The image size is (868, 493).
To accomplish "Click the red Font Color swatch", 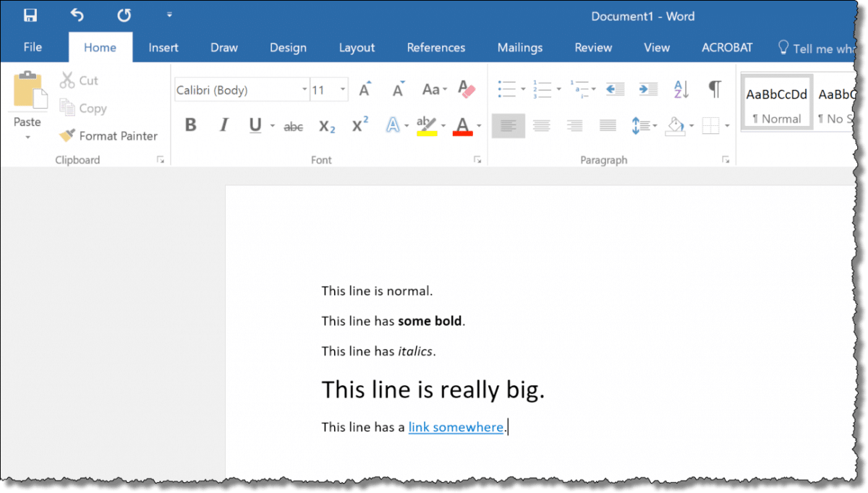I will (x=464, y=125).
